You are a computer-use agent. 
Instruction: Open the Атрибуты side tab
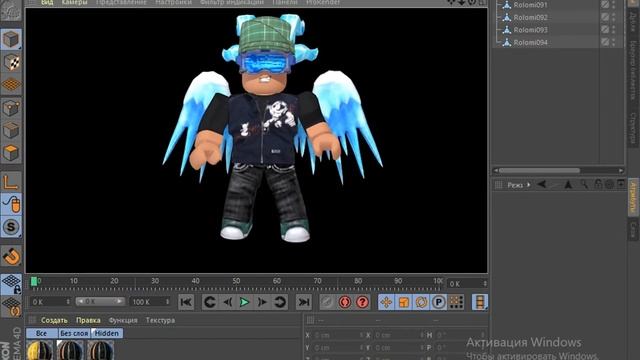633,197
